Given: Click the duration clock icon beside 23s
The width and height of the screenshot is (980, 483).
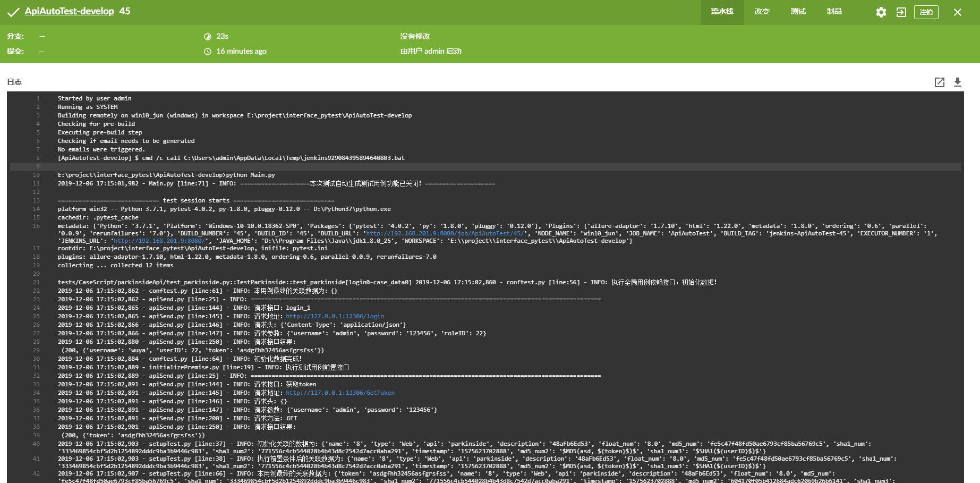Looking at the screenshot, I should [x=208, y=37].
